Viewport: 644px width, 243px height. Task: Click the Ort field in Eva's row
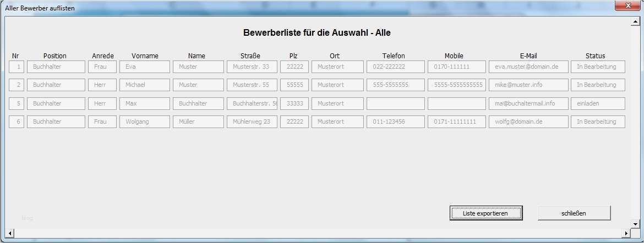pos(337,67)
